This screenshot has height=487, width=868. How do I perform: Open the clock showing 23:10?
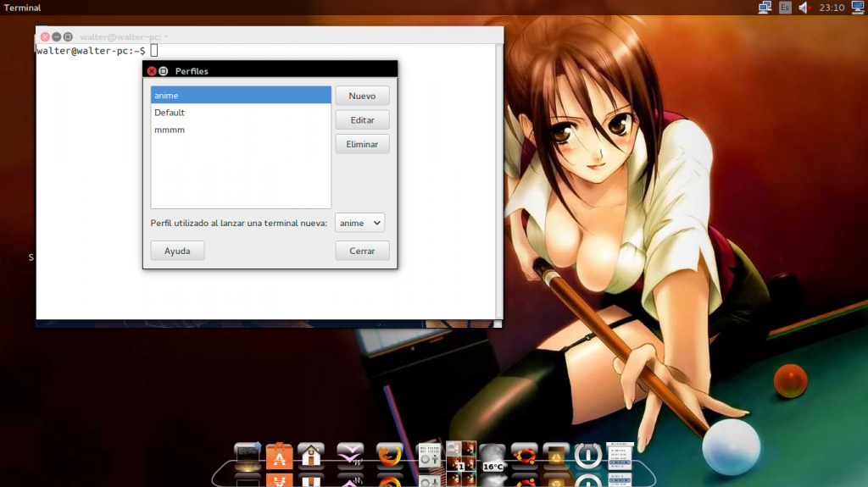pyautogui.click(x=832, y=7)
